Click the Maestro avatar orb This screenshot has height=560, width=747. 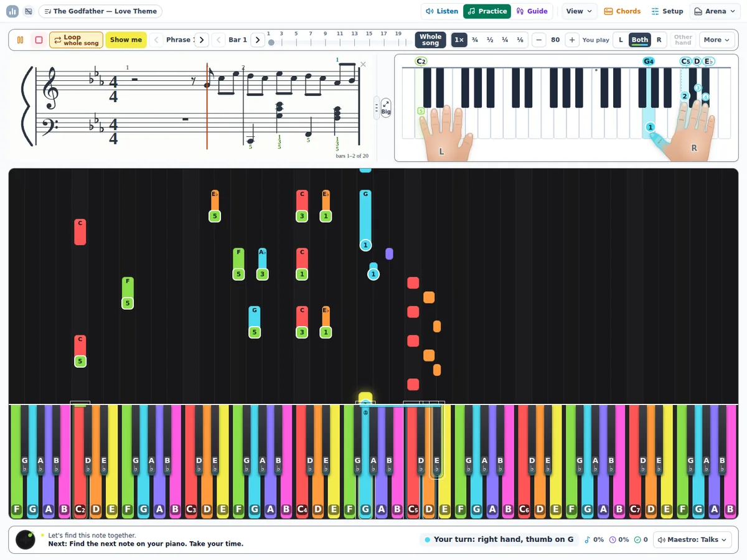tap(26, 539)
